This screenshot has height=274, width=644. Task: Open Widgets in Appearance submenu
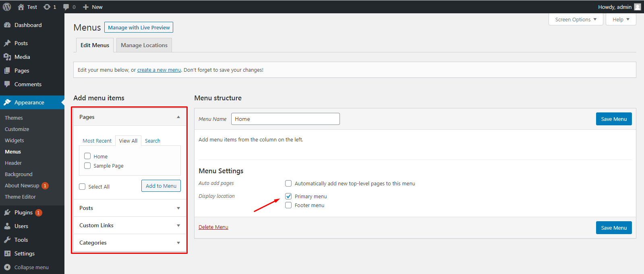click(14, 141)
